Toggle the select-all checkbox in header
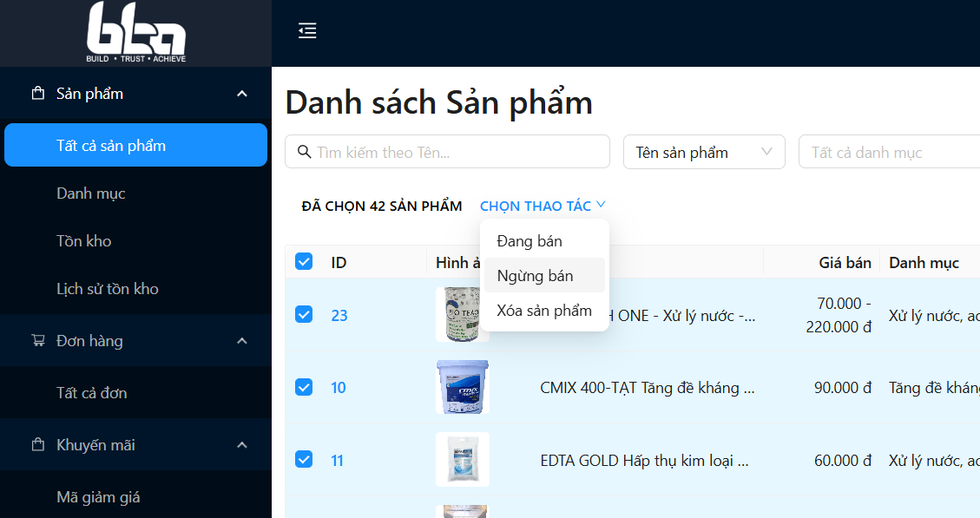 (304, 261)
